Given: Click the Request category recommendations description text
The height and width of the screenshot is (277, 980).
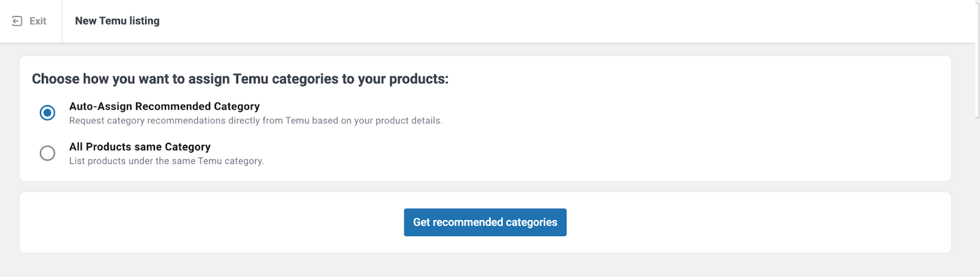Looking at the screenshot, I should pyautogui.click(x=255, y=121).
